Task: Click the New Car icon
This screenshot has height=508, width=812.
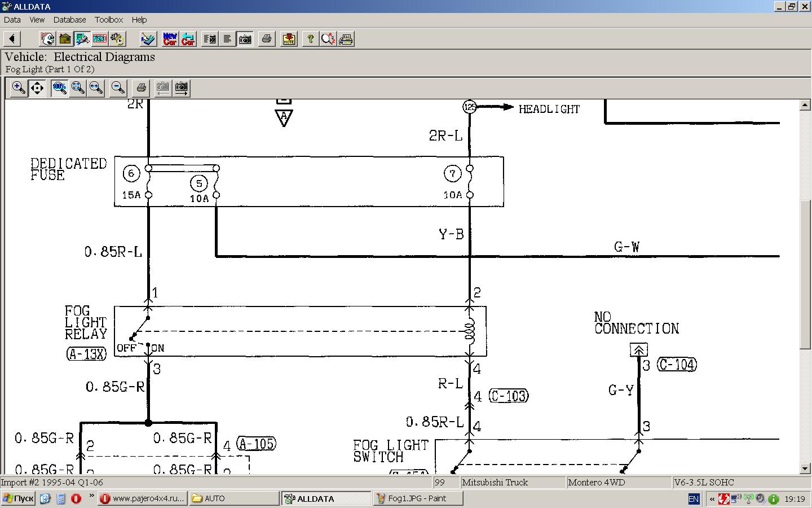Action: pyautogui.click(x=170, y=39)
